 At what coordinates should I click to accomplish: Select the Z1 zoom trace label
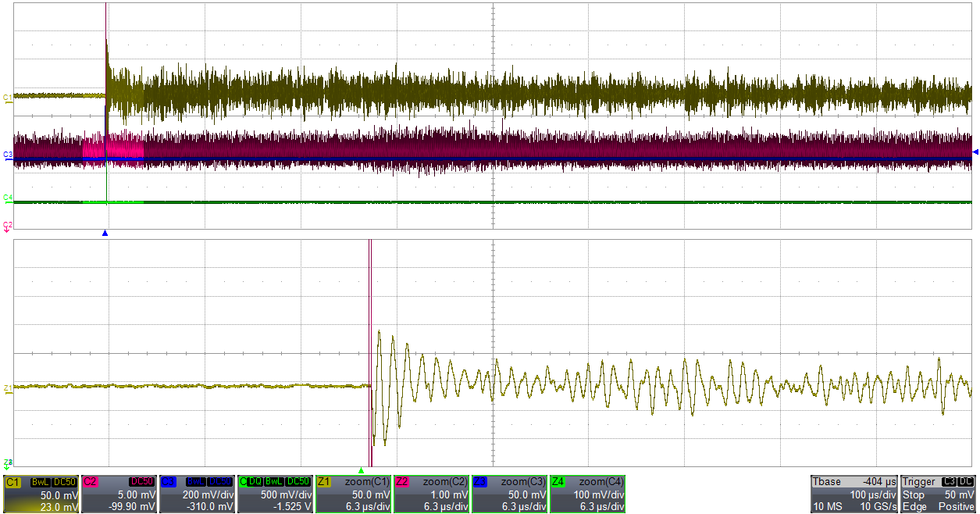point(8,387)
